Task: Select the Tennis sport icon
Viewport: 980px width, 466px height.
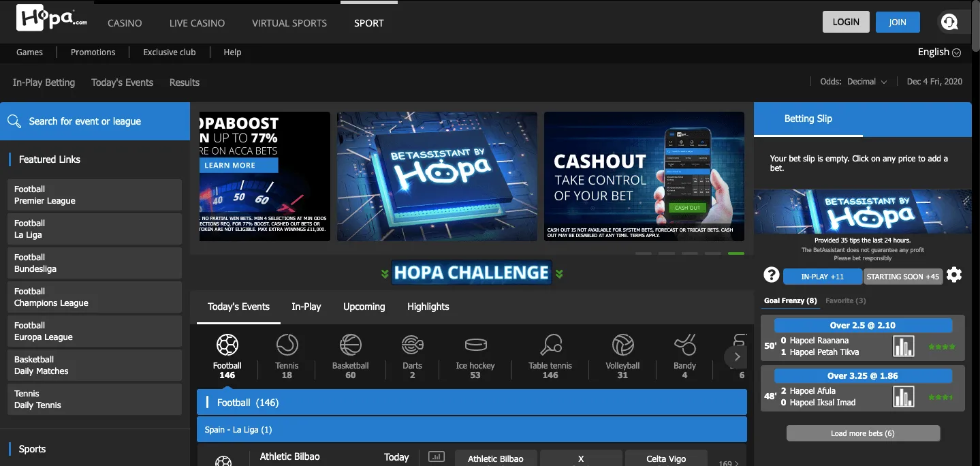Action: click(287, 345)
